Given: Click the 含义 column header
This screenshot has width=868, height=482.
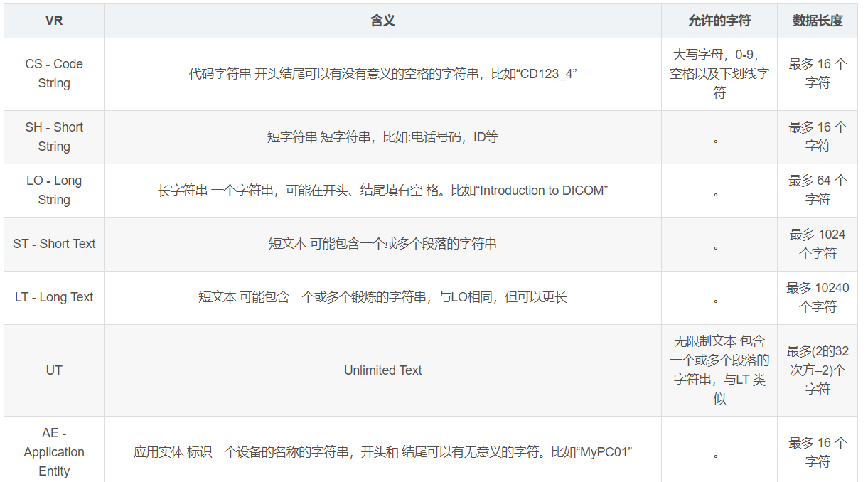Looking at the screenshot, I should (383, 21).
